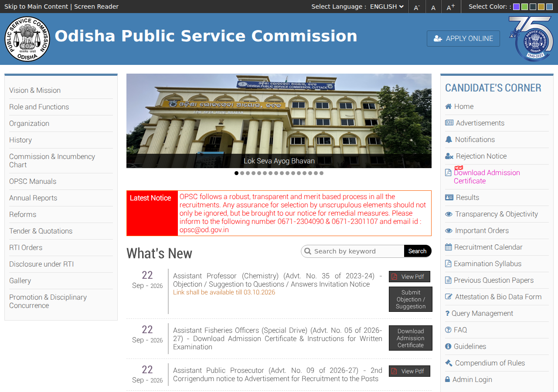Click the 75th anniversary logo
The width and height of the screenshot is (558, 392).
[531, 39]
